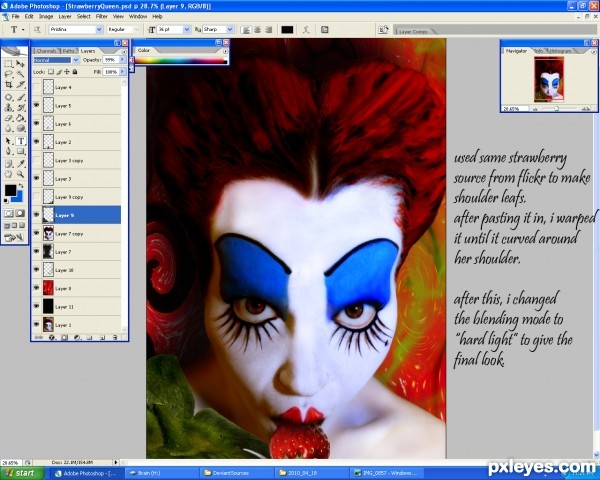Open the Type tool preset picker arrow
600x480 pixels.
coord(23,29)
